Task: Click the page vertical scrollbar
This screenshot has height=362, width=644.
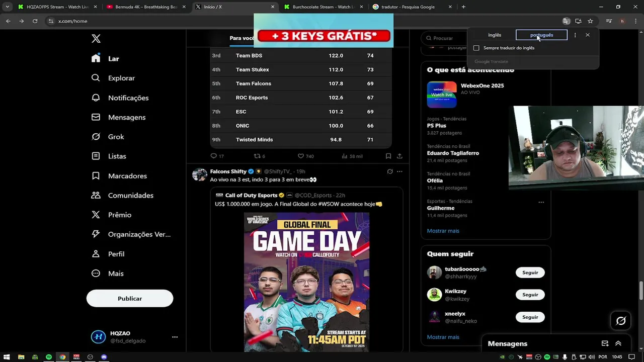Action: [x=641, y=291]
